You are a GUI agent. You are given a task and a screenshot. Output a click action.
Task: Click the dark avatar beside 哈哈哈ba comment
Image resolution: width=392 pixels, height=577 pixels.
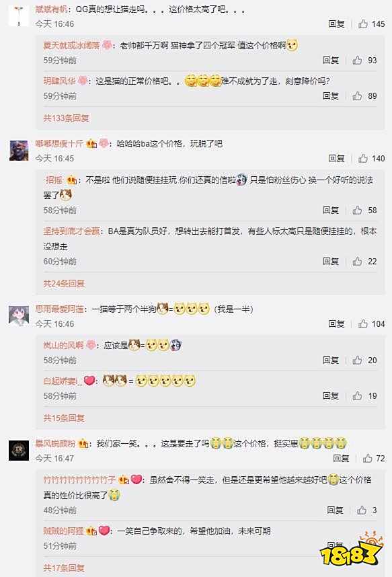(18, 150)
